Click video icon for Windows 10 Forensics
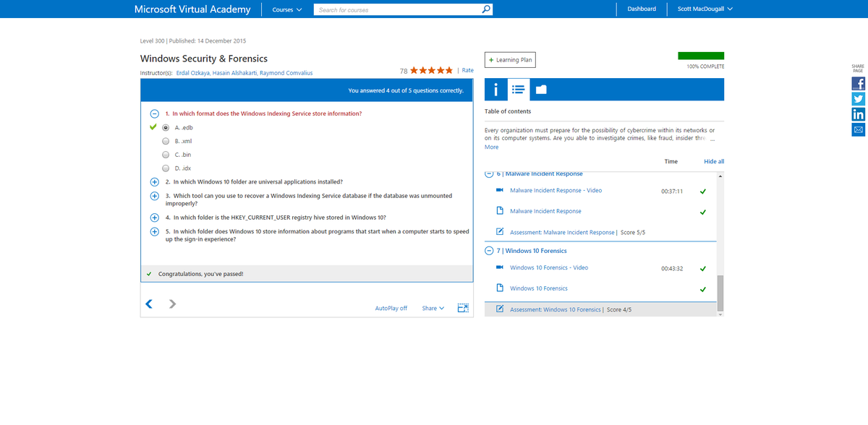Screen dimensions: 868x425 coord(499,267)
